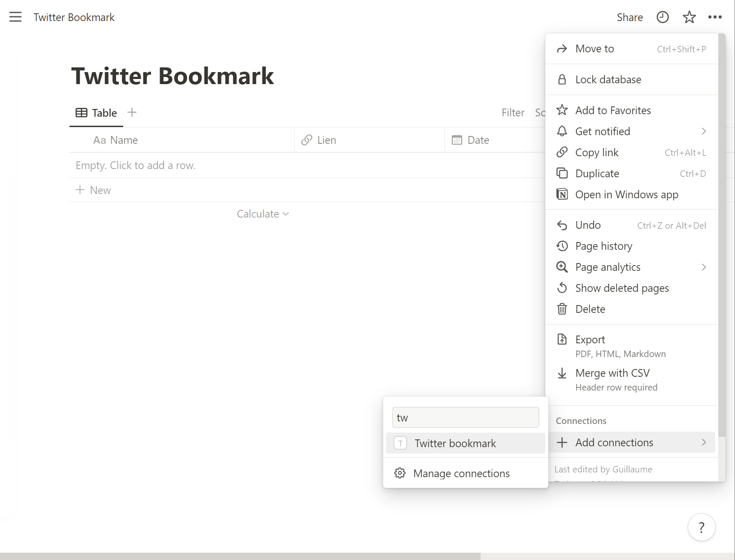
Task: Add a row with New button
Action: (93, 190)
